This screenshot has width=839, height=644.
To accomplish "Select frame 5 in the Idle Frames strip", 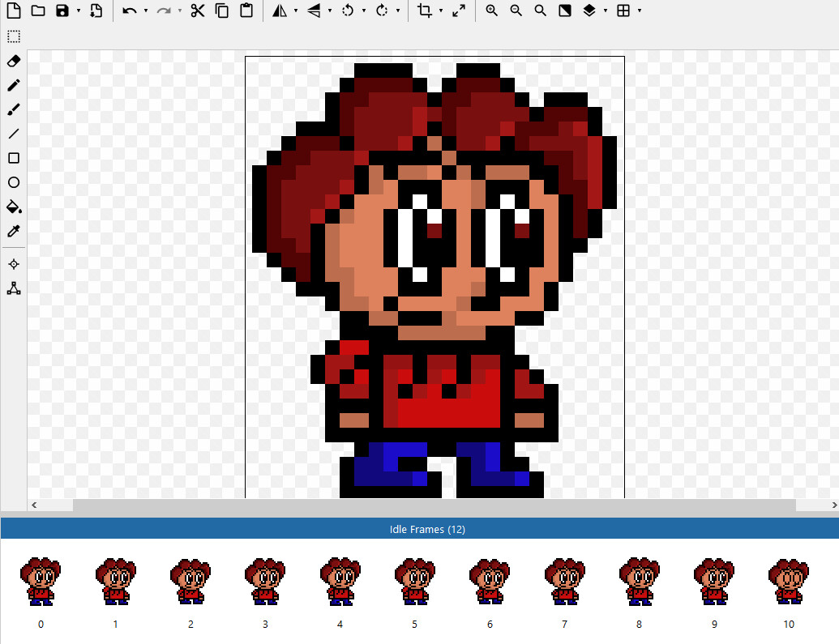I will [414, 579].
